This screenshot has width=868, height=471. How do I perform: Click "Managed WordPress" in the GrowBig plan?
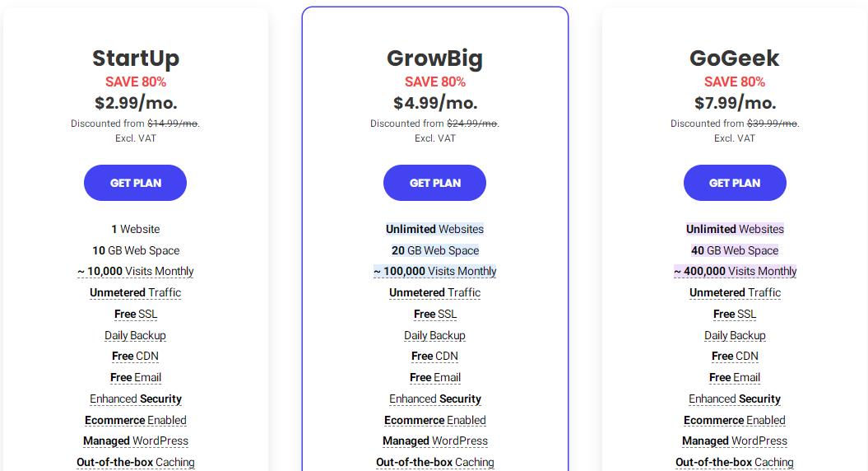click(x=435, y=441)
